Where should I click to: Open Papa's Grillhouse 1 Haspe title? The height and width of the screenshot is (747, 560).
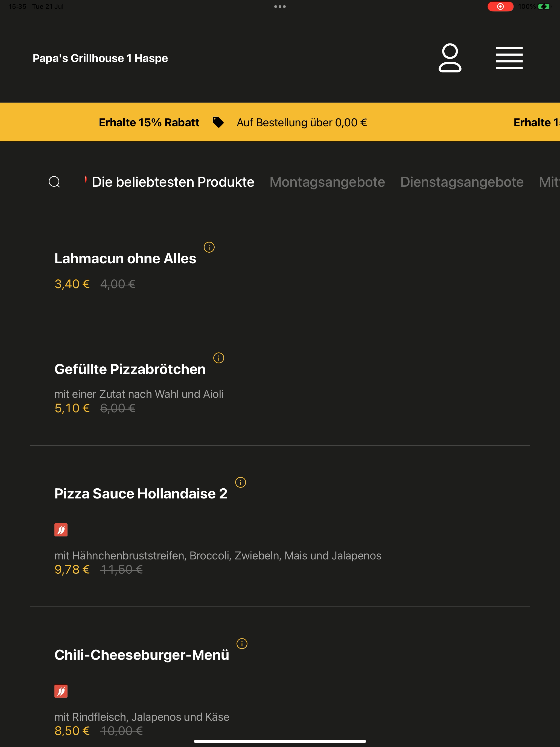pos(100,58)
